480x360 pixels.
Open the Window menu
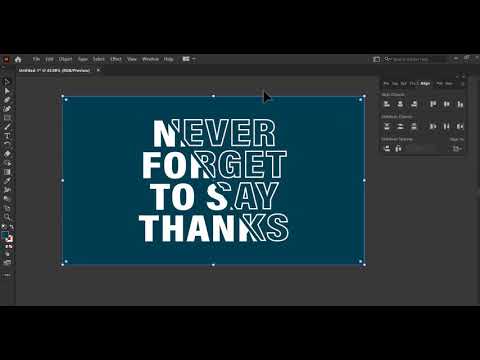tap(150, 59)
